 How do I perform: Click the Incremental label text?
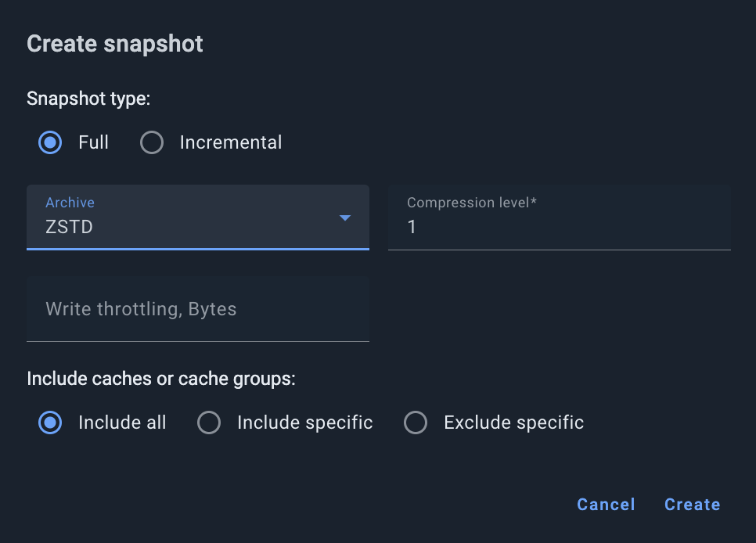pos(231,142)
